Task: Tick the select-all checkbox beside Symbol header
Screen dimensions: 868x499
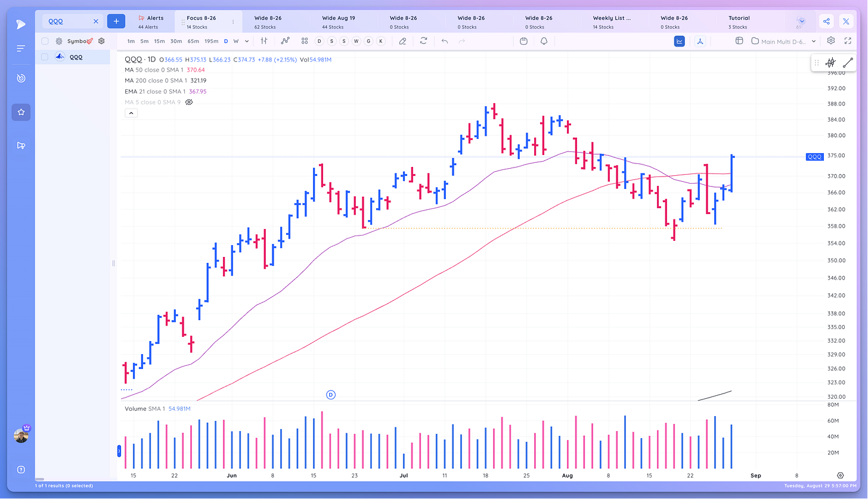Action: (x=45, y=41)
